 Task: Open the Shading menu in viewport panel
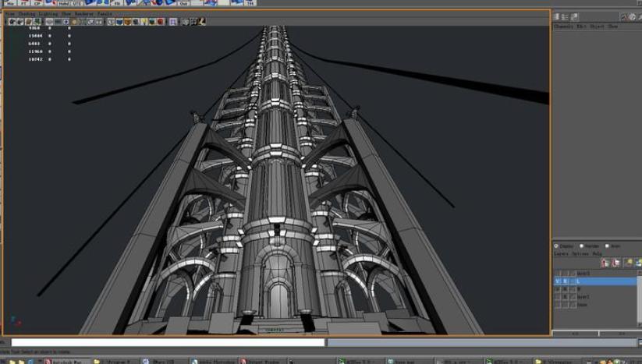(27, 14)
